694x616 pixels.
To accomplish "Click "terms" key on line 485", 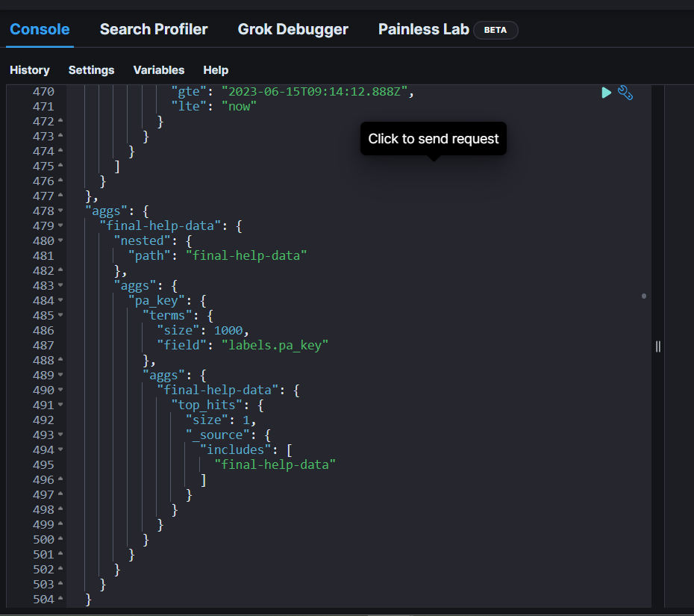I will click(x=167, y=315).
